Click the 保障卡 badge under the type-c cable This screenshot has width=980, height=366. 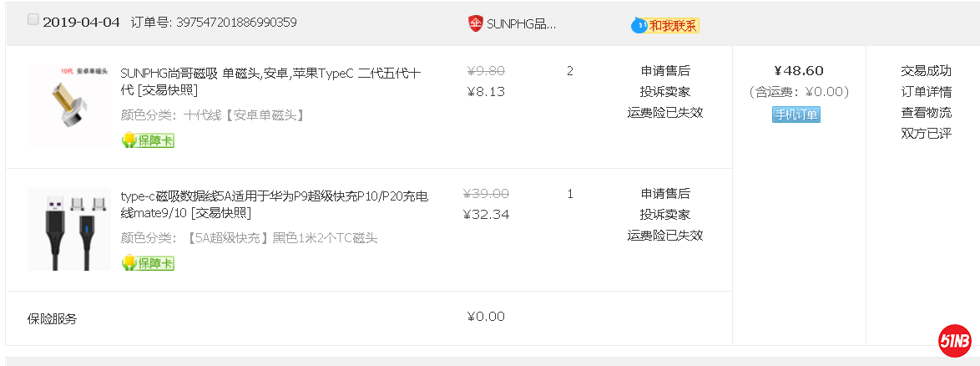click(148, 263)
